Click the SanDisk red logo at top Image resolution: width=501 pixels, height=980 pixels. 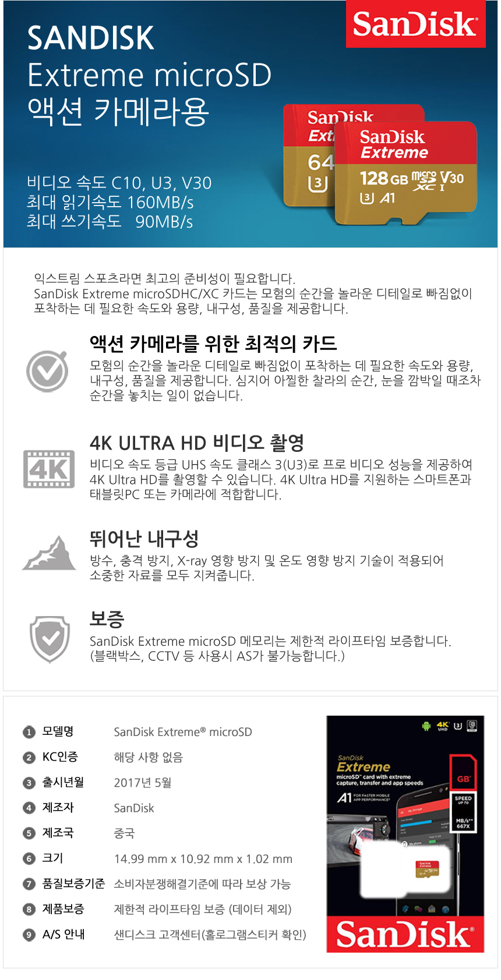coord(416,24)
